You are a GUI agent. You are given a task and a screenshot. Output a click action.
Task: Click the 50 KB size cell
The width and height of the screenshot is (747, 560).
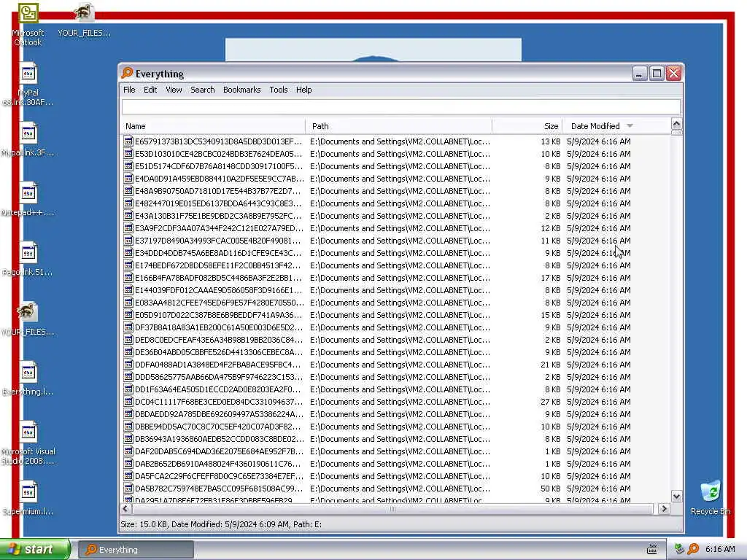(x=550, y=488)
